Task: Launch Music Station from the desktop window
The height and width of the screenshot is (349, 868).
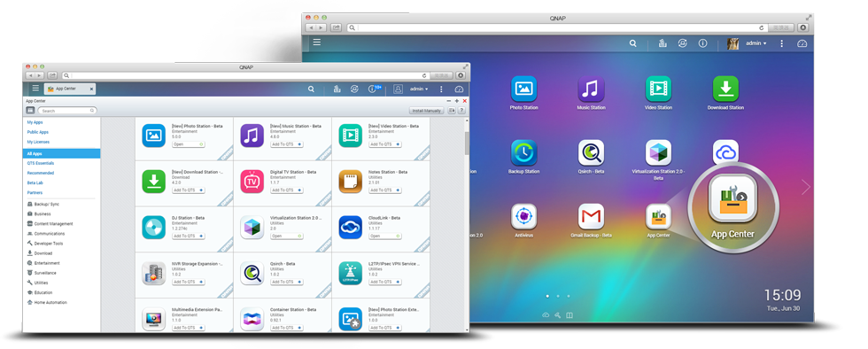Action: coord(592,89)
